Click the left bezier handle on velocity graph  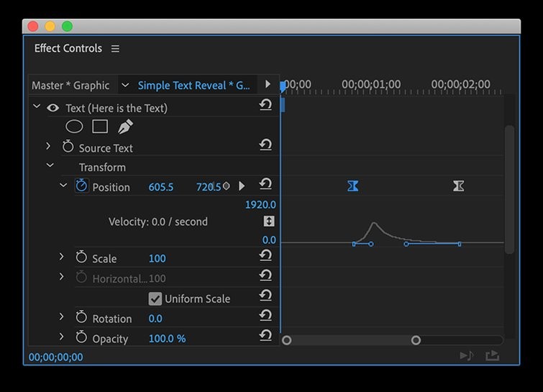tap(371, 244)
